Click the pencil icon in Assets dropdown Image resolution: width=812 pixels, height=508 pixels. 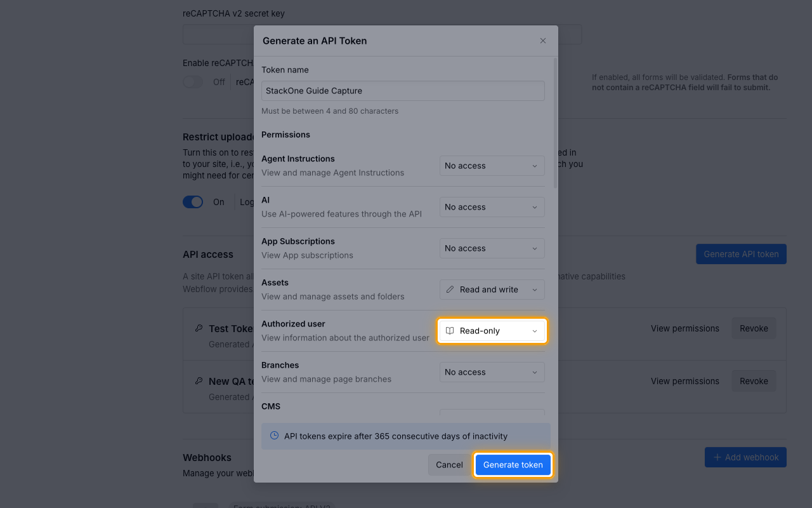coord(450,290)
